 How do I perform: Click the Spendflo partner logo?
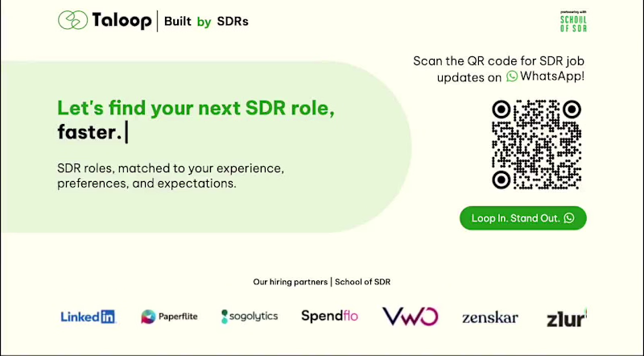click(x=329, y=316)
